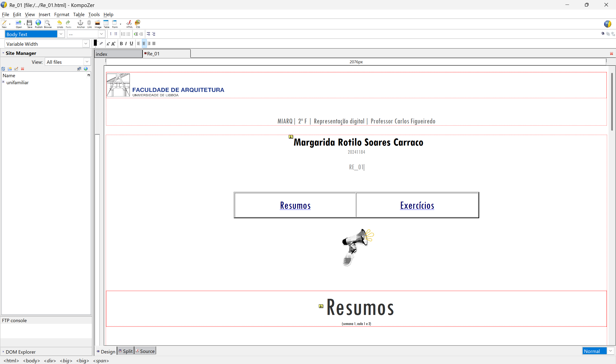Insert an Anchor from the toolbar

point(80,24)
